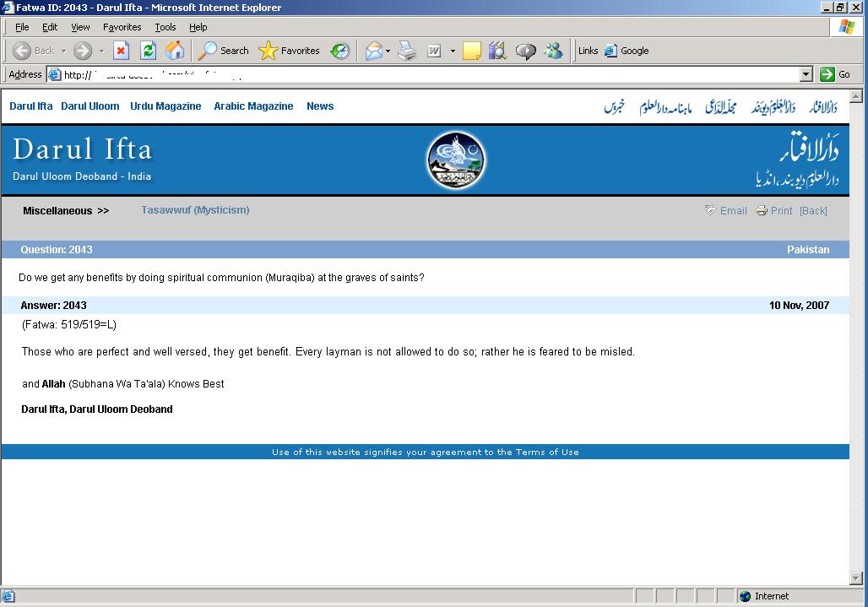Screen dimensions: 868x607
Task: Click the Miscellaneous >> breadcrumb
Action: pos(66,211)
